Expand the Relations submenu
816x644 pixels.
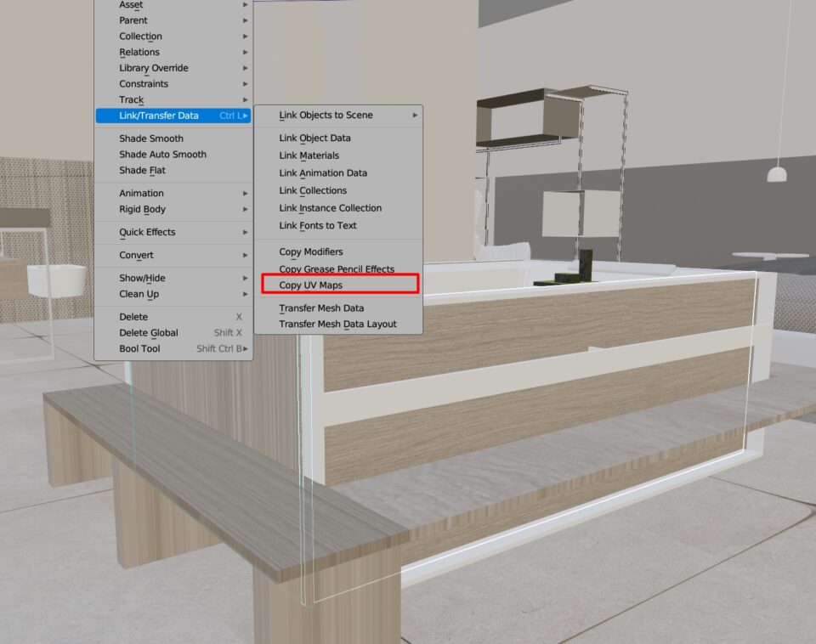click(139, 53)
